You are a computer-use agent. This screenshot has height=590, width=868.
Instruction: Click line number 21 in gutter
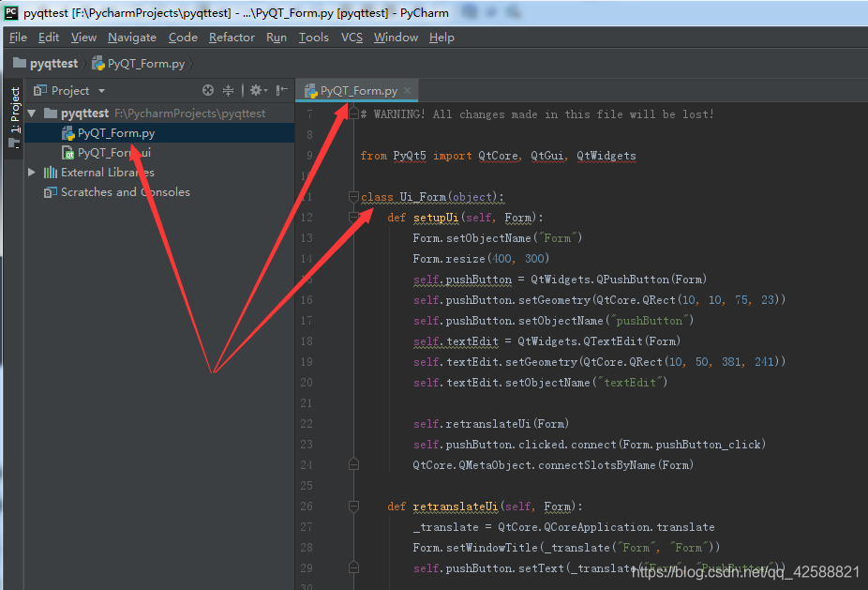[x=307, y=403]
